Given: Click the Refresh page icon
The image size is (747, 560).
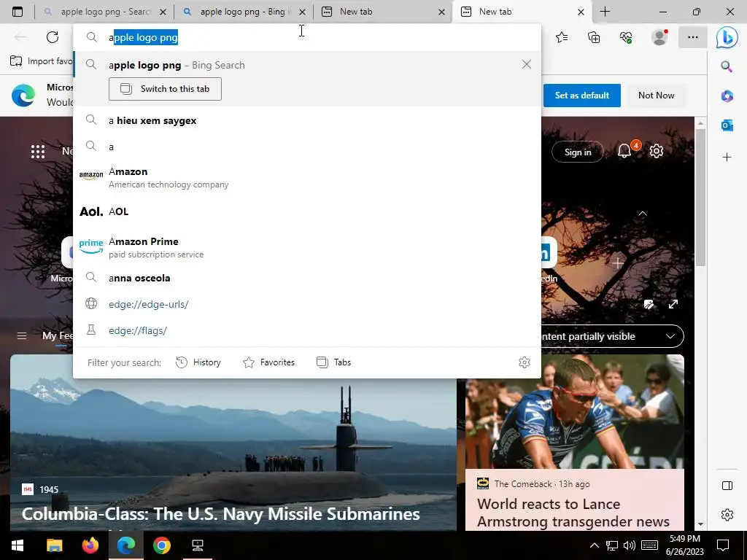Looking at the screenshot, I should point(53,37).
